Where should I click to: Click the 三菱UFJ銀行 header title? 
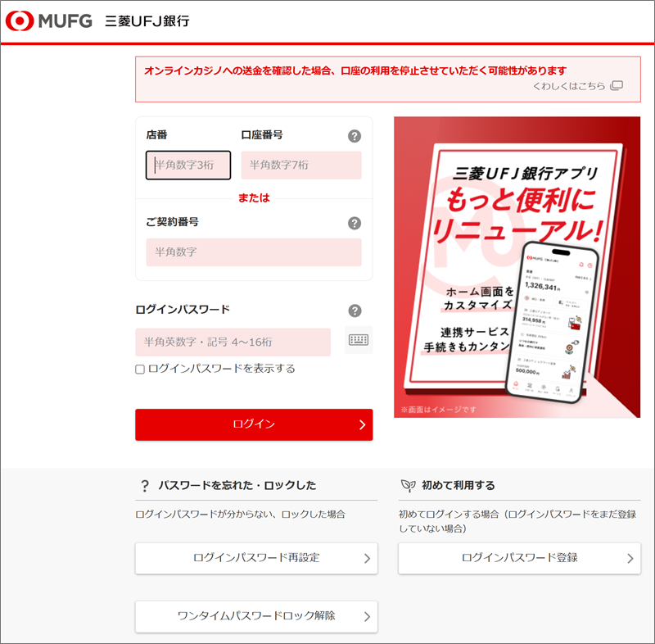pyautogui.click(x=147, y=21)
